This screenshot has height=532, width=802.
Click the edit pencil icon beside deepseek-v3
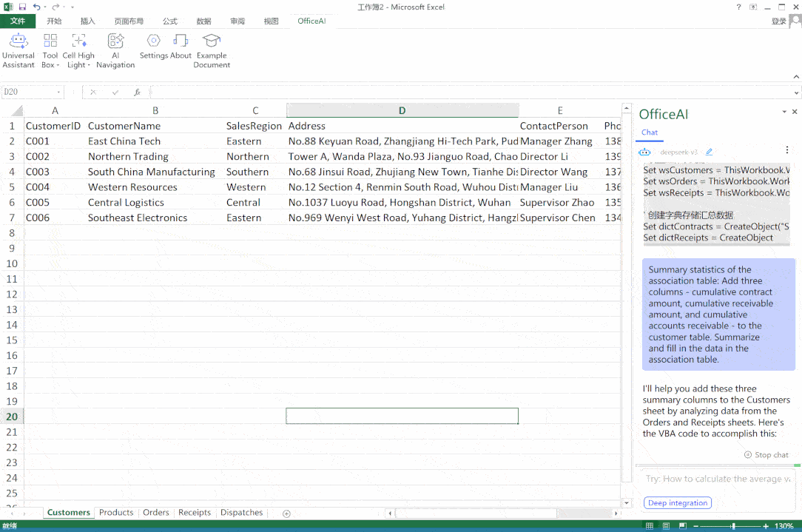(x=709, y=152)
